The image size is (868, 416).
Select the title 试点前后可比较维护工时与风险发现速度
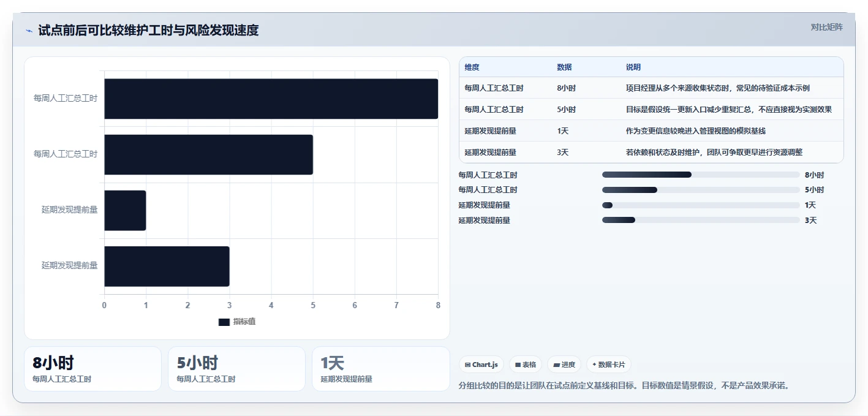tap(148, 30)
